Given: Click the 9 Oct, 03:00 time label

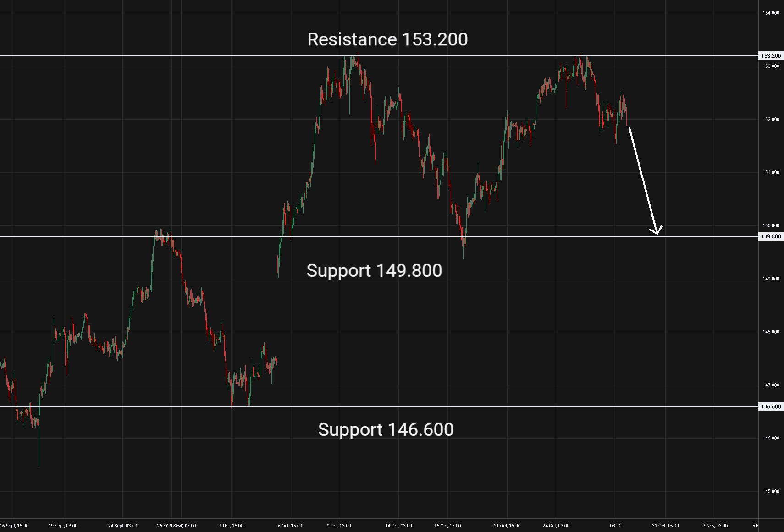Looking at the screenshot, I should coord(339,526).
